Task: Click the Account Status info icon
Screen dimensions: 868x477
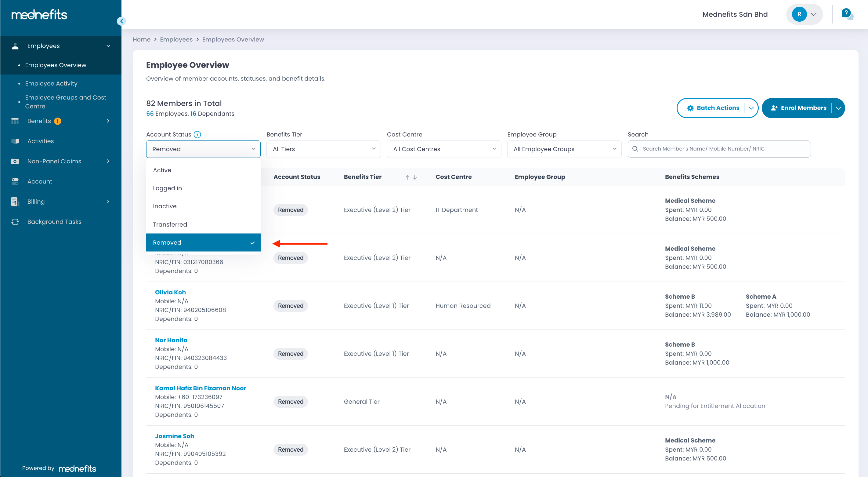Action: (x=197, y=134)
